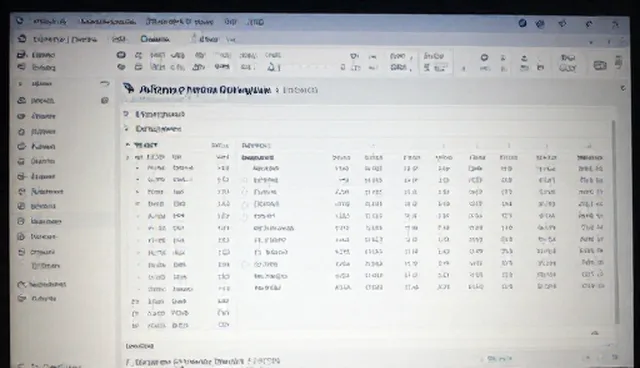Click the pen icon beside the page heading
640x368 pixels.
point(129,88)
